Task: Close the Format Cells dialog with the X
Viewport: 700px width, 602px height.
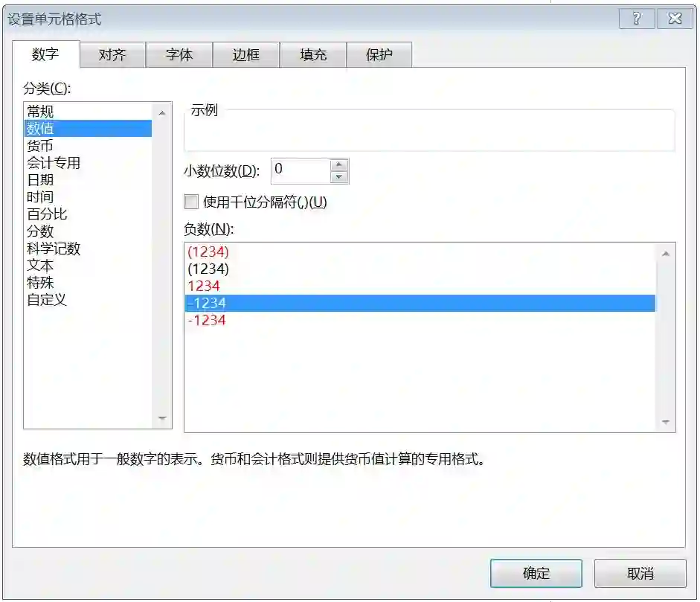Action: pos(675,19)
